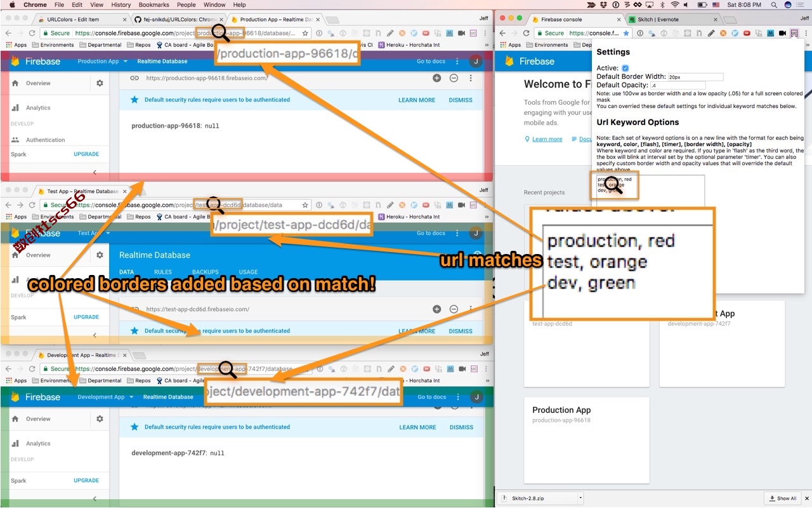Screen dimensions: 812x508
Task: Open database three-dot menu in Production App window
Action: (x=471, y=78)
